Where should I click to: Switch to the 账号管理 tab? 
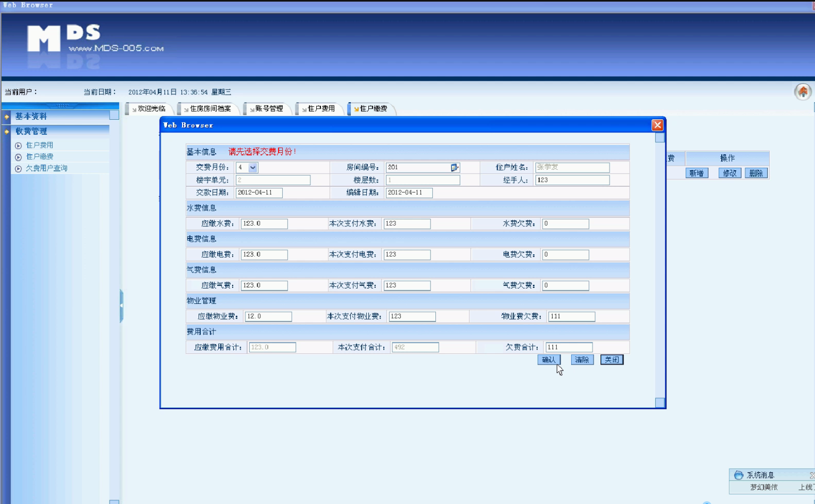[x=267, y=109]
